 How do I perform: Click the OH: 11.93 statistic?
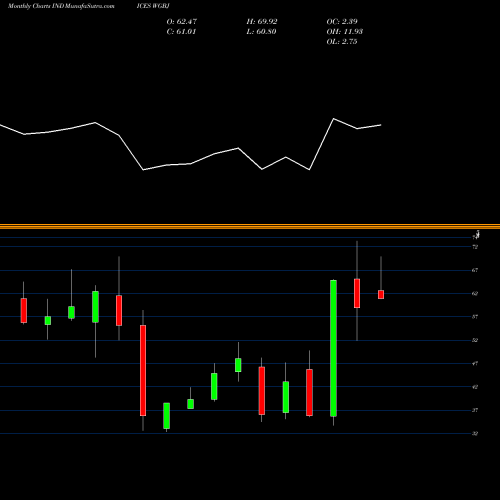tap(345, 32)
